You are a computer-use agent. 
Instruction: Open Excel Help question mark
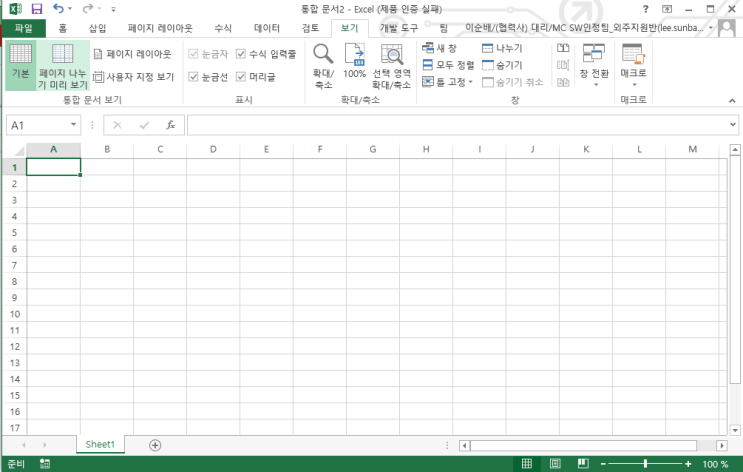[645, 9]
